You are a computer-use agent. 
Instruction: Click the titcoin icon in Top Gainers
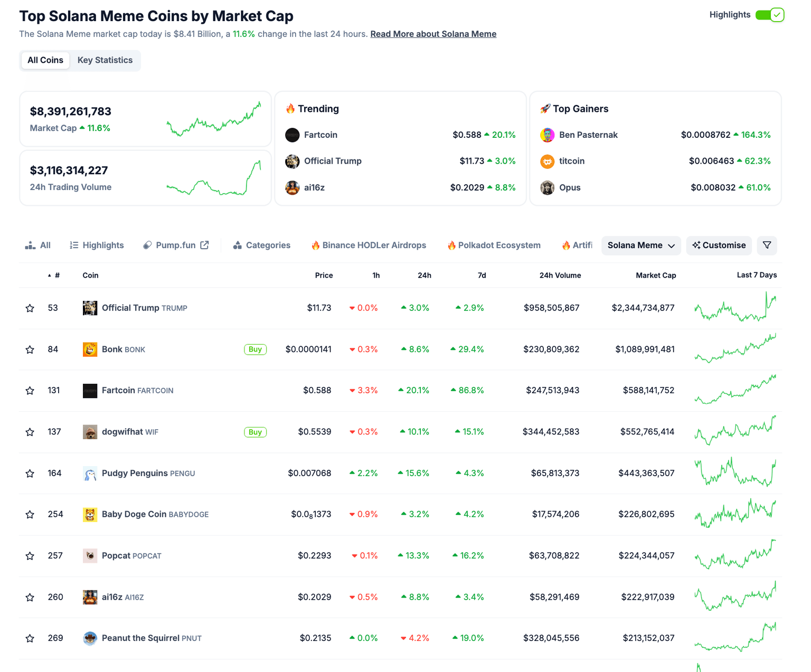547,162
